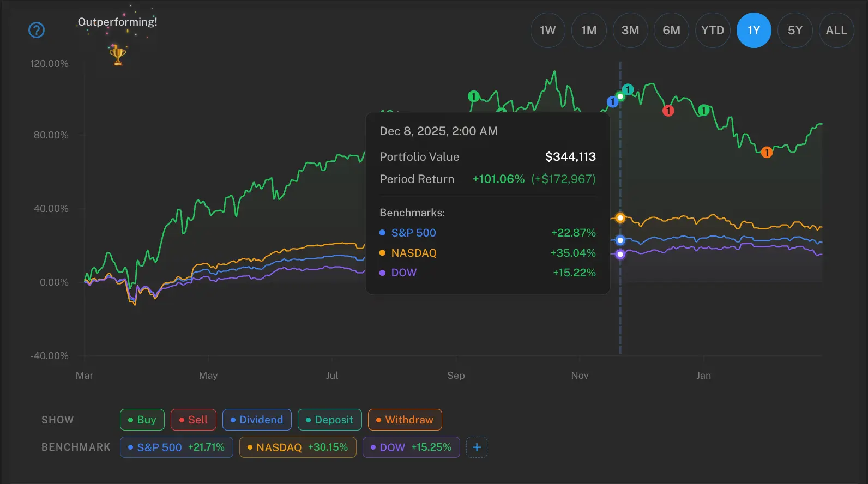
Task: Click the green buy marker near September
Action: 473,96
